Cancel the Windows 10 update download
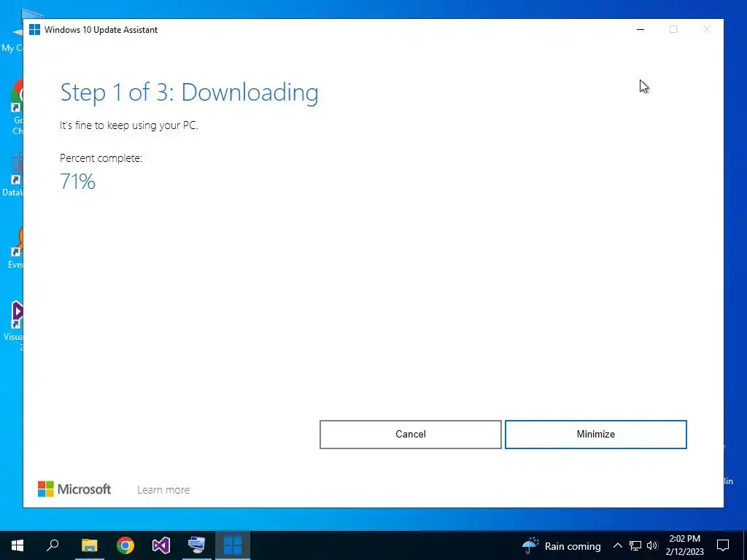 (410, 435)
